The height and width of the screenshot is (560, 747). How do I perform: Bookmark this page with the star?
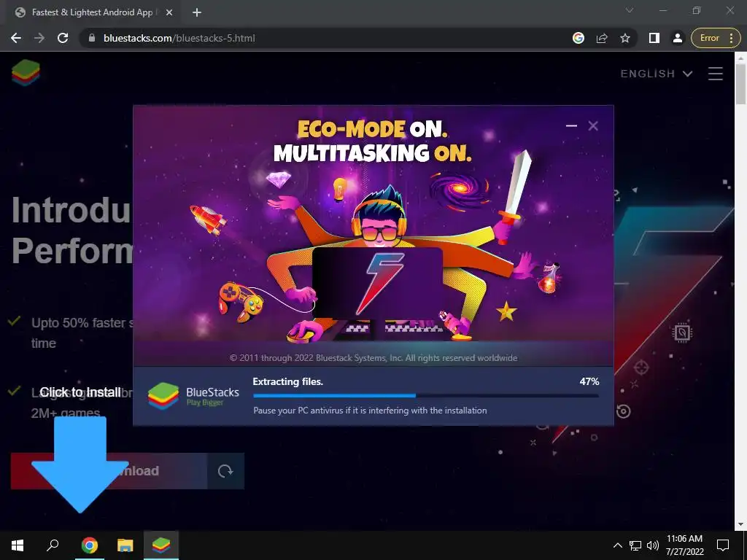coord(625,38)
